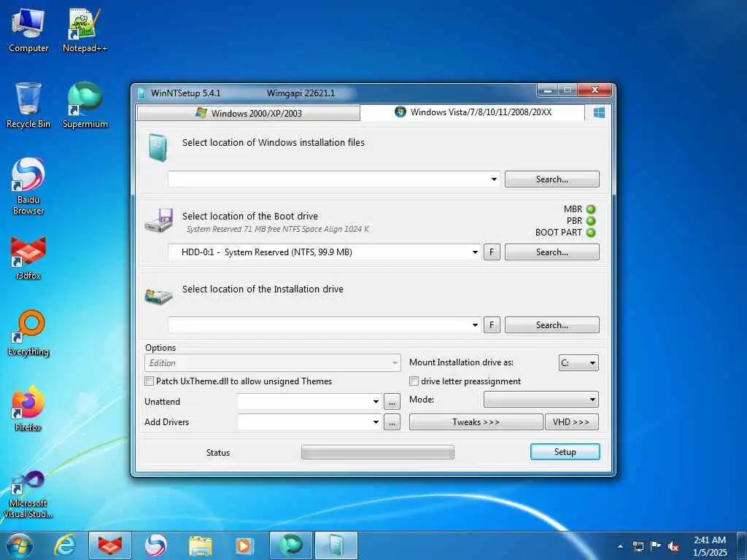Click the Status progress bar
The width and height of the screenshot is (747, 560).
coord(378,452)
